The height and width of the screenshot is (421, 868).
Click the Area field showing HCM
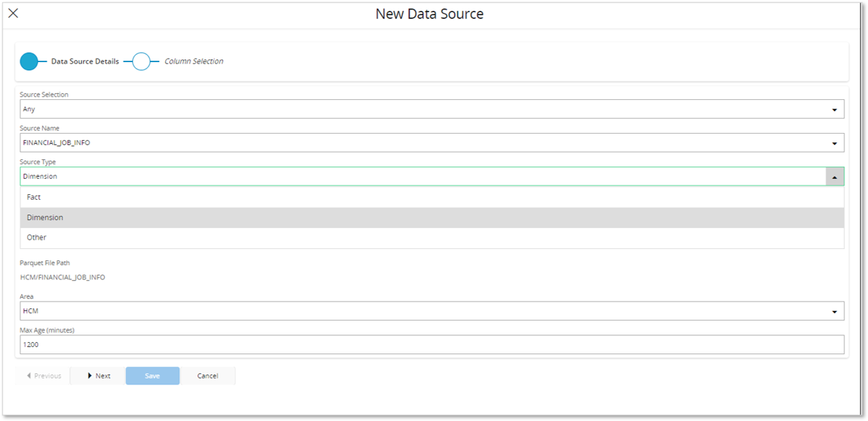click(418, 311)
